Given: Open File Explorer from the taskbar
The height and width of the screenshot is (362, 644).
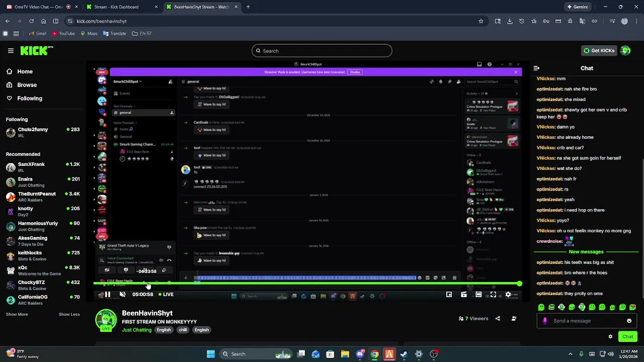Looking at the screenshot, I should coord(345,354).
